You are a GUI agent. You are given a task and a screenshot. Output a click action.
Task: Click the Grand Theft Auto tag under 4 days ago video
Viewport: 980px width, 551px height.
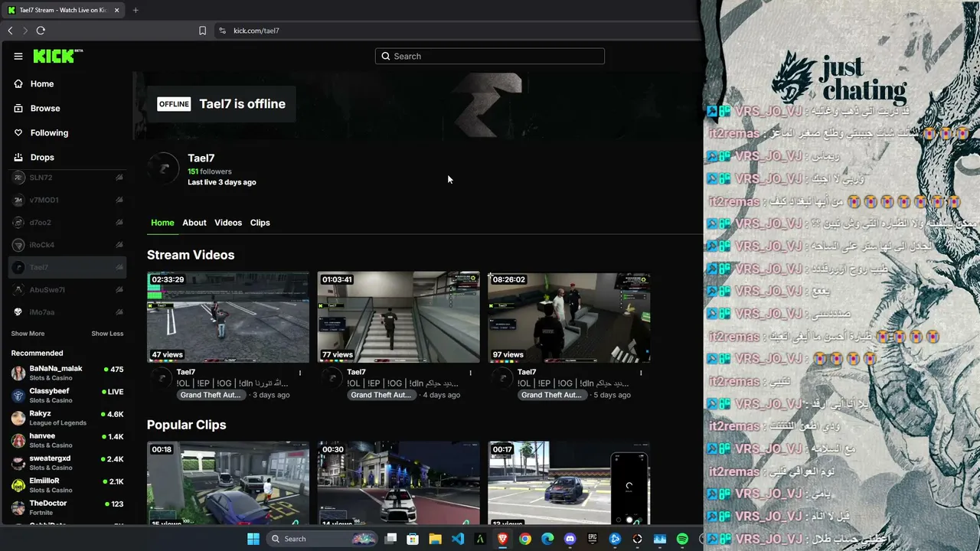382,395
